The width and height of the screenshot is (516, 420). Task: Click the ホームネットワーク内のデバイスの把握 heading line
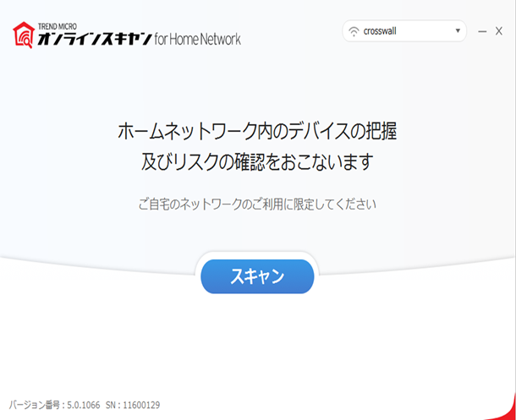click(257, 131)
